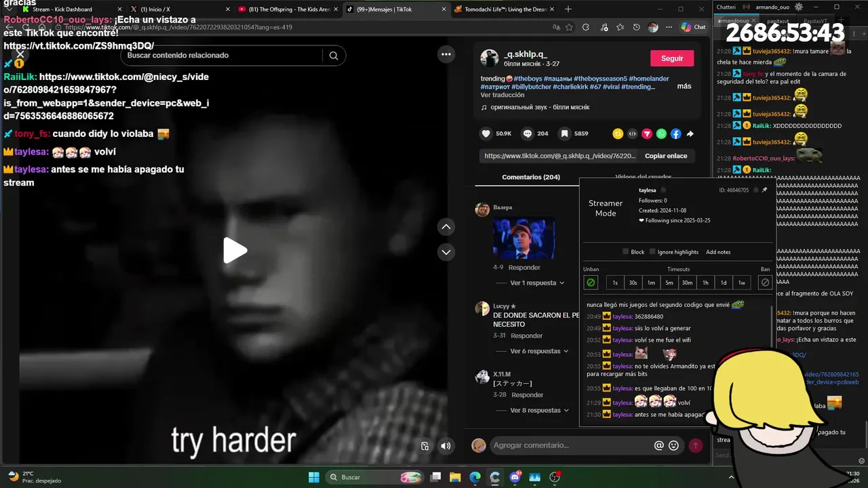
Task: Open Copilot Chat in browser toolbar
Action: (693, 27)
